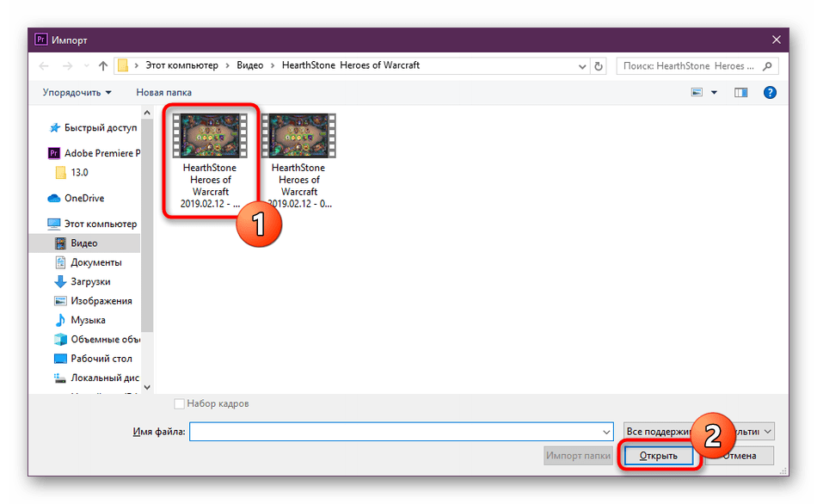This screenshot has height=504, width=817.
Task: Click the view mode icon
Action: tap(697, 92)
